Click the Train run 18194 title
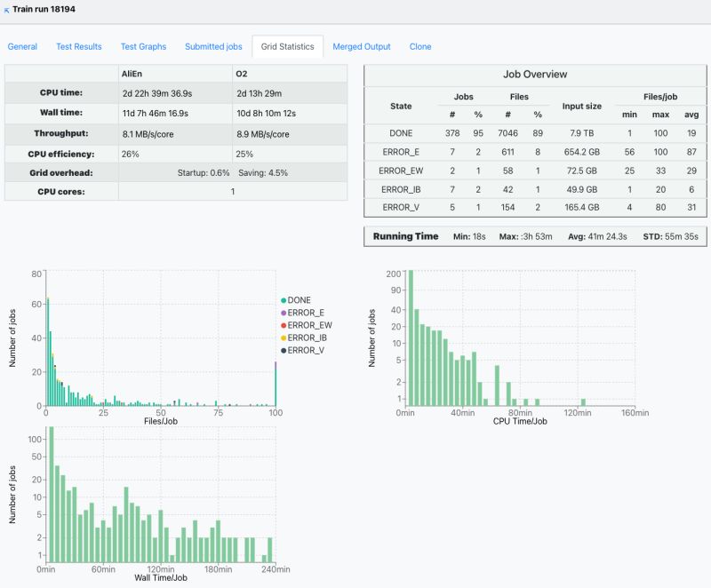Image resolution: width=711 pixels, height=588 pixels. [44, 9]
